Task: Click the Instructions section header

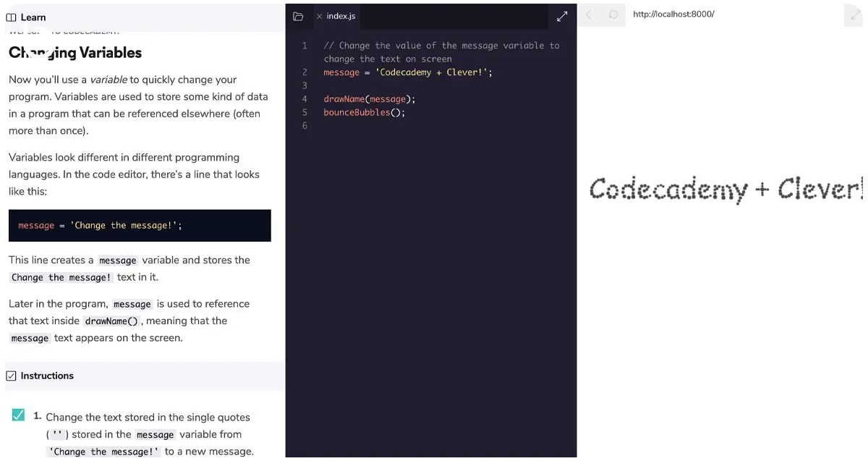Action: click(145, 376)
